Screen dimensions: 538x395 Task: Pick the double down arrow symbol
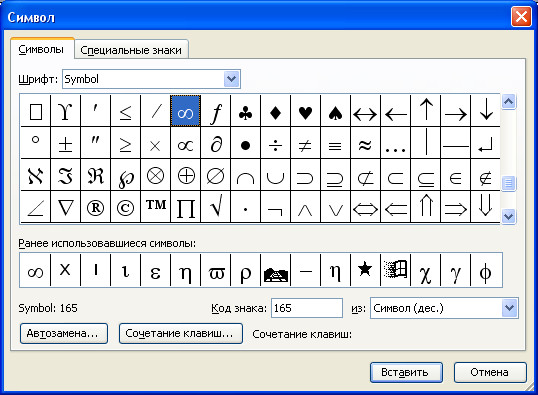pos(486,207)
